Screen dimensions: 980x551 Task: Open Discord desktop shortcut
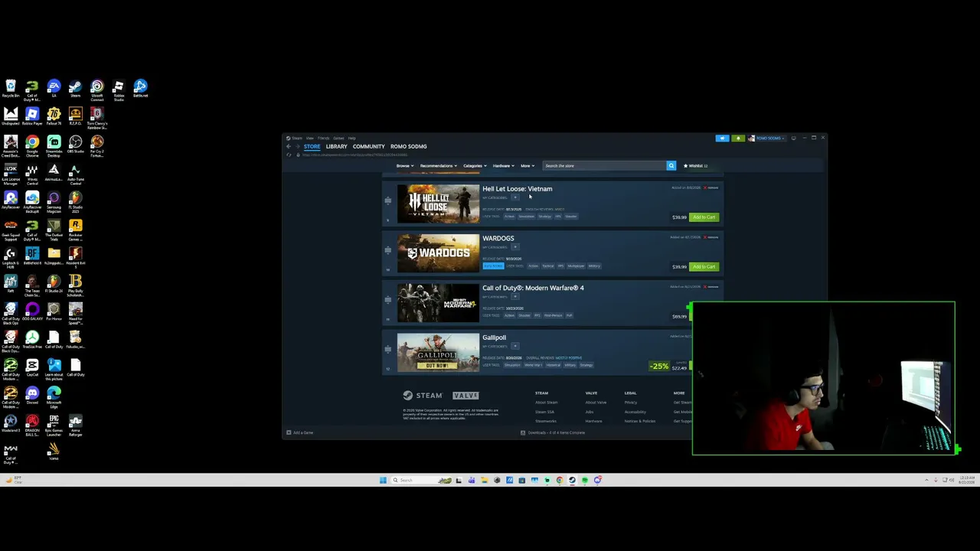(x=32, y=396)
